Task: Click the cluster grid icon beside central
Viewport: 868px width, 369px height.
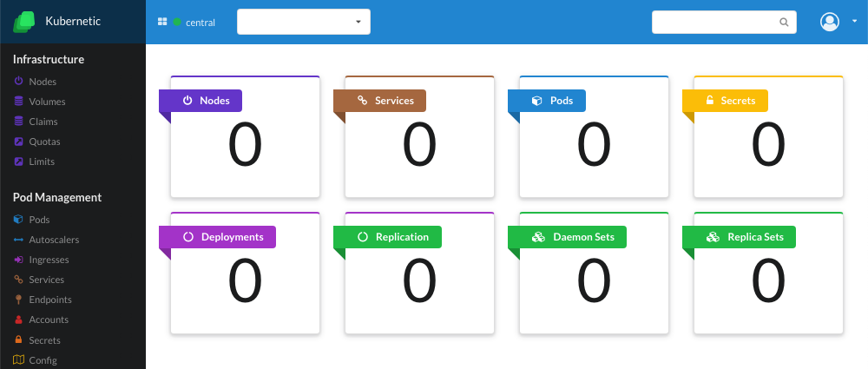Action: [162, 22]
